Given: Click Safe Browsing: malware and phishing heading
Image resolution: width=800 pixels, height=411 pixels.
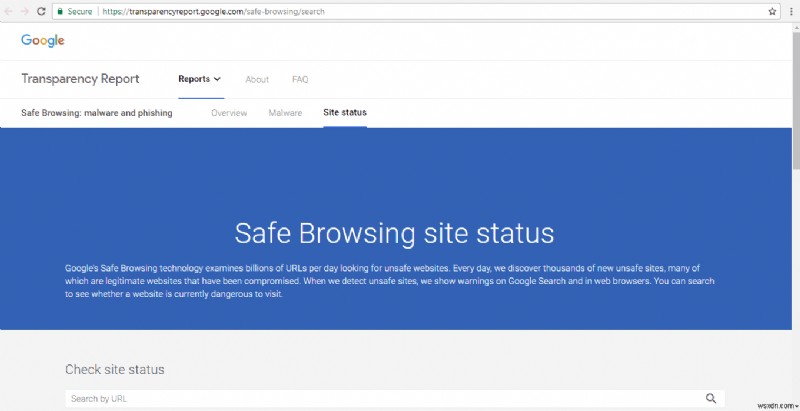Looking at the screenshot, I should [x=97, y=113].
